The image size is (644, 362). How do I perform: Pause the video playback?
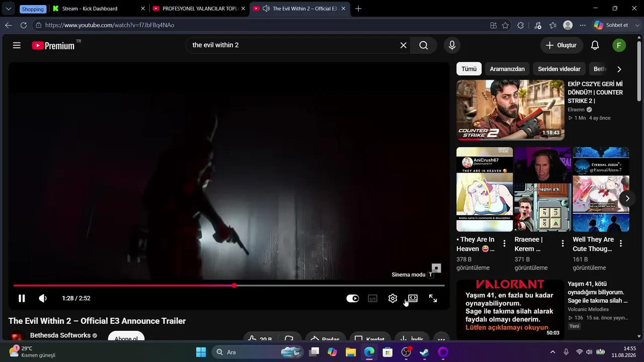[22, 298]
